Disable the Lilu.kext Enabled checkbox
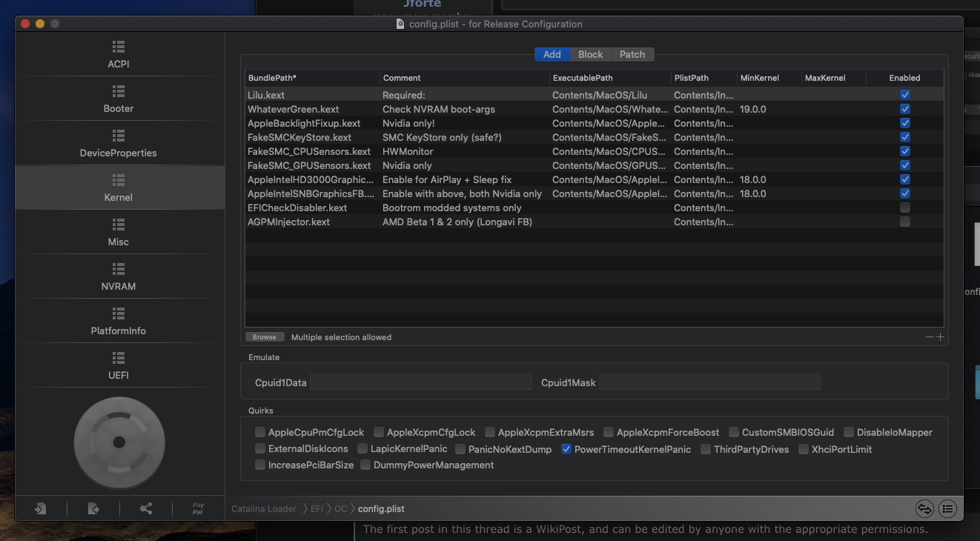This screenshot has width=980, height=541. click(x=904, y=95)
